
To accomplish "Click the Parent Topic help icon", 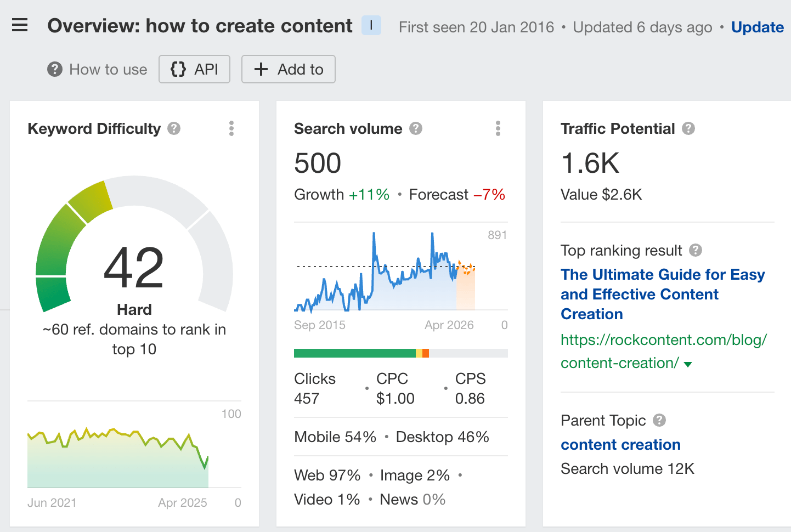I will [x=660, y=420].
